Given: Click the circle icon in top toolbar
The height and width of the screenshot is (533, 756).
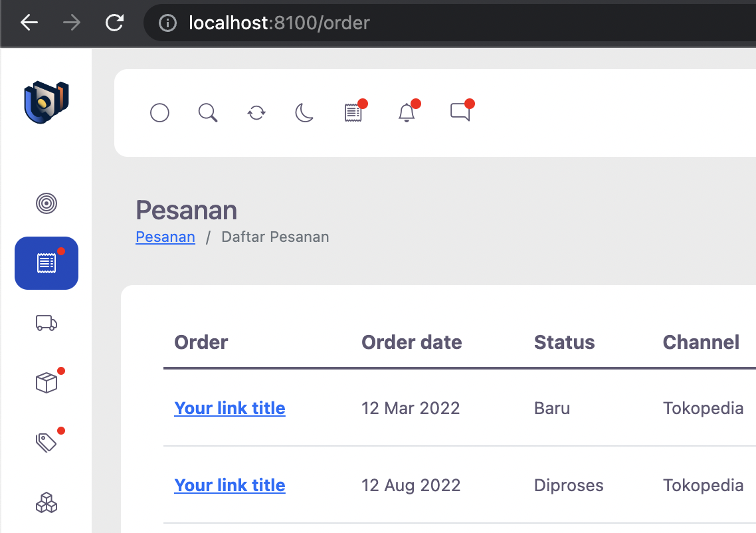Looking at the screenshot, I should (x=159, y=113).
